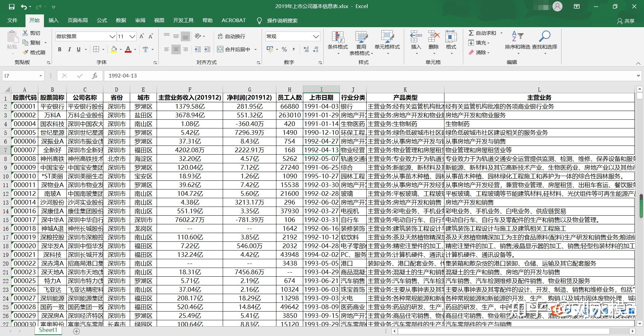Switch to the Page Layout (页面布局) tab
Screen dimensions: 644x336
77,20
